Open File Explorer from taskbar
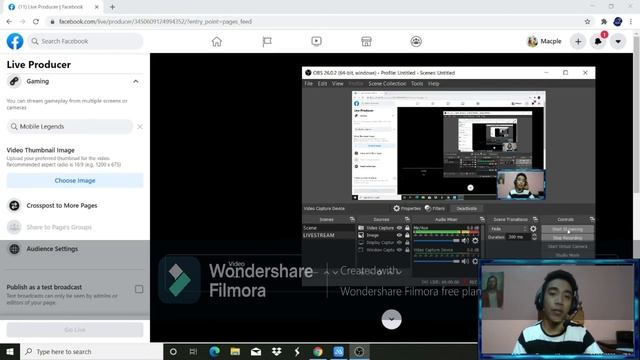Image resolution: width=640 pixels, height=360 pixels. coord(235,351)
